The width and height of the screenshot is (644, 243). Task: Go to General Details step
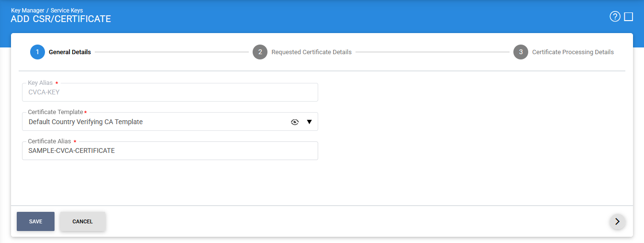[70, 52]
